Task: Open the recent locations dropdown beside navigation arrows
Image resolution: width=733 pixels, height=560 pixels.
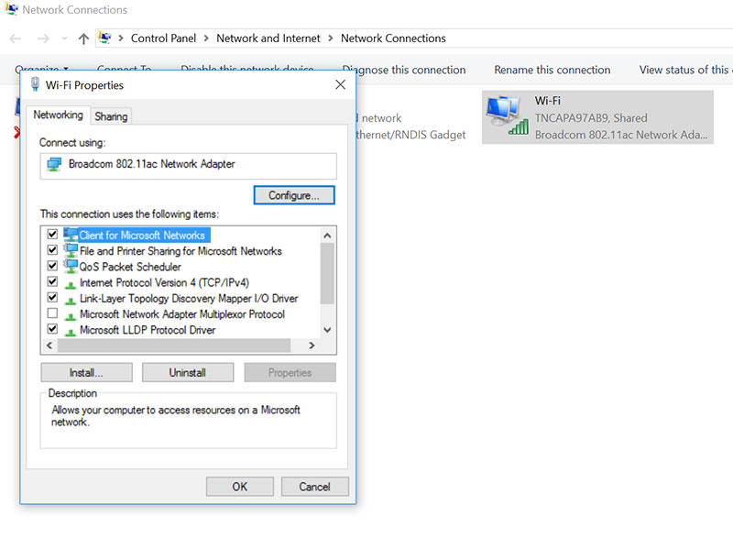Action: [62, 38]
